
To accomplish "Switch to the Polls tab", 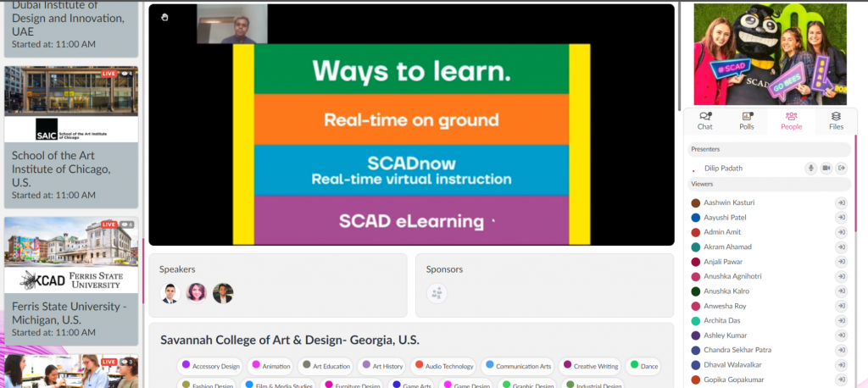I will click(x=747, y=121).
